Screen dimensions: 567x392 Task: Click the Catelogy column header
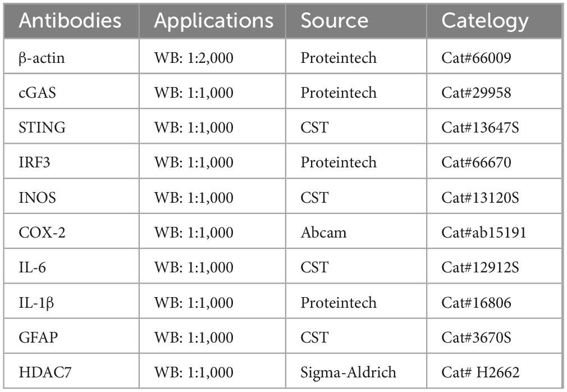(x=485, y=21)
